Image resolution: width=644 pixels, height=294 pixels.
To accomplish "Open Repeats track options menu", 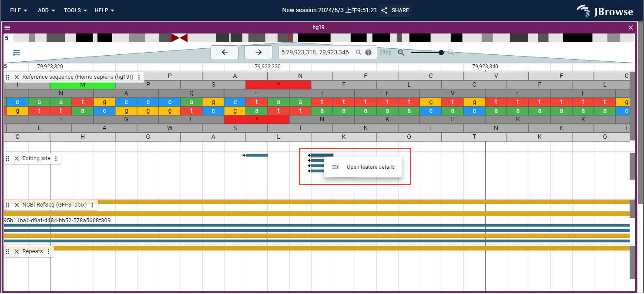I will pyautogui.click(x=48, y=252).
